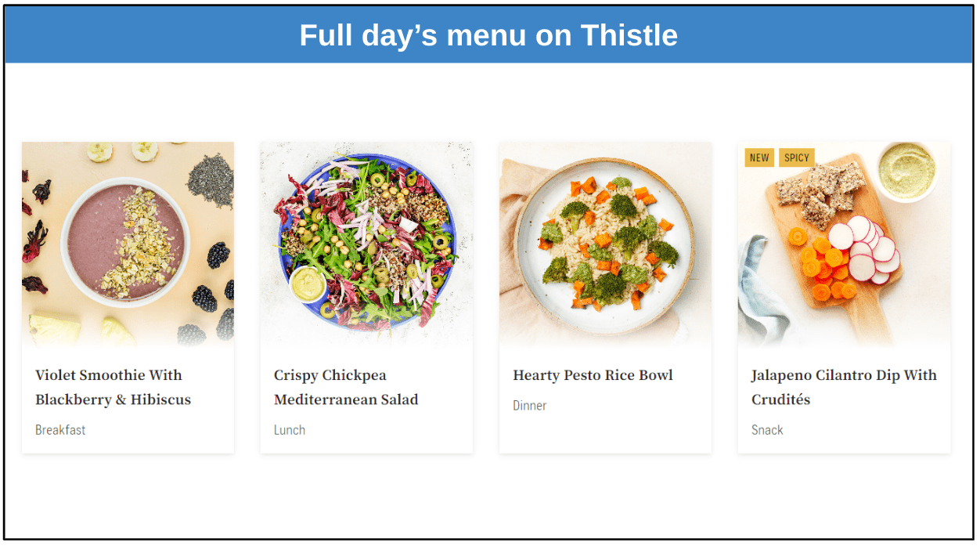Screen dimensions: 980x546
Task: Click the NEW badge on snack card
Action: tap(759, 157)
